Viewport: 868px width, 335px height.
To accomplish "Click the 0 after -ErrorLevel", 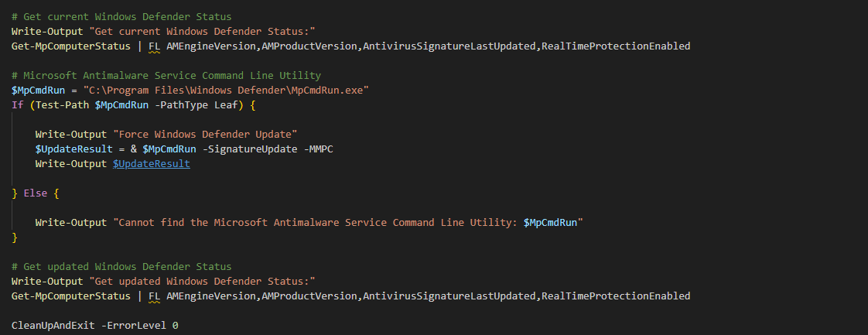I will click(x=175, y=326).
